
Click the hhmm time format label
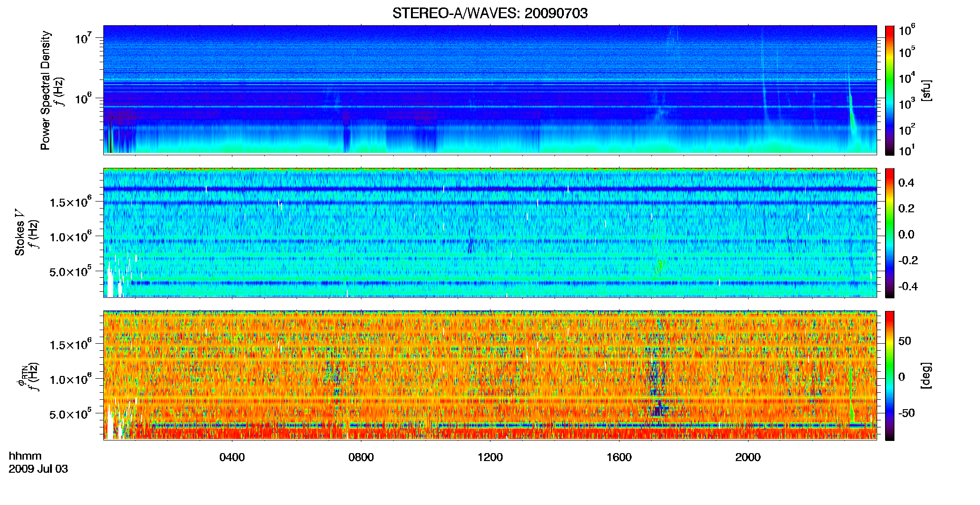point(25,456)
